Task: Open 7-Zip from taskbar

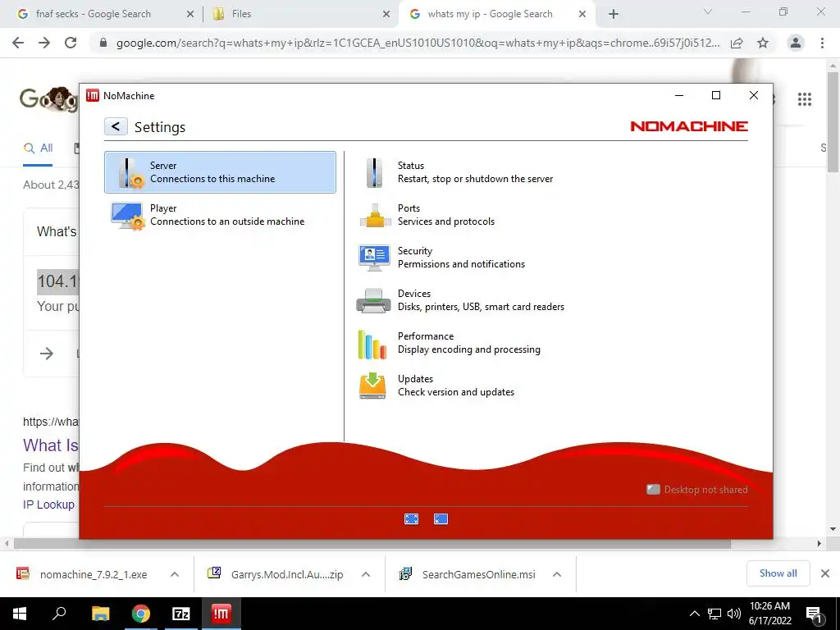Action: pos(181,614)
